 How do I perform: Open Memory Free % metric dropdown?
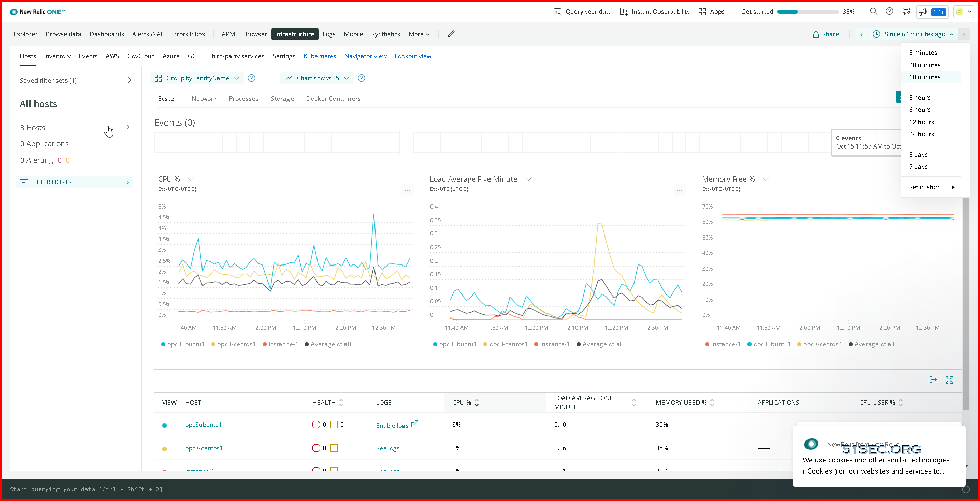pos(766,179)
